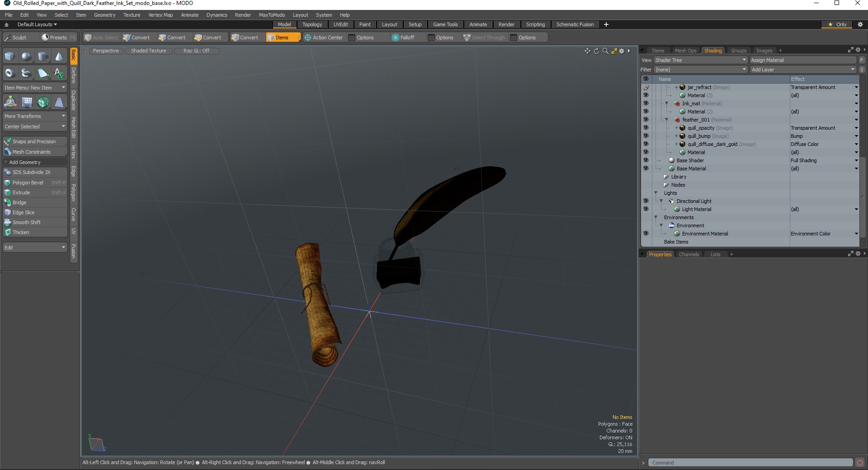Open the Filter (none) dropdown

tap(700, 70)
